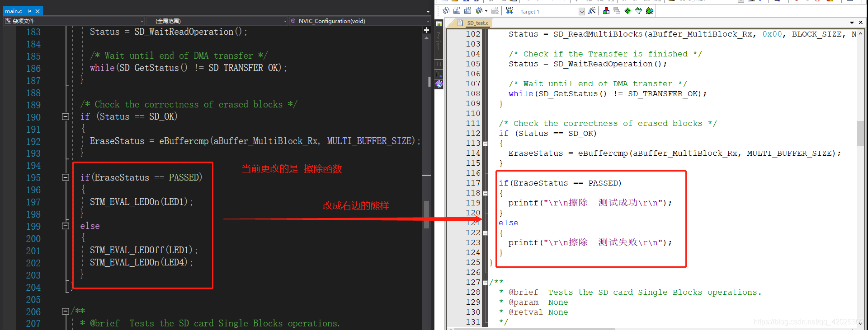Click editor split window handle icon
The width and height of the screenshot is (868, 330).
(426, 30)
